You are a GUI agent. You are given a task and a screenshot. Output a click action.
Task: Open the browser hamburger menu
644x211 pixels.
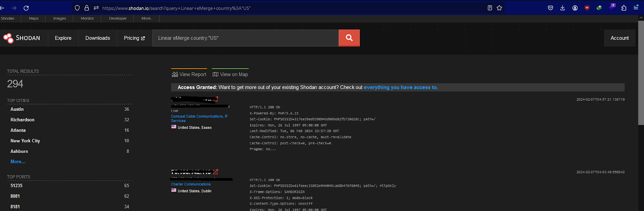pos(636,8)
